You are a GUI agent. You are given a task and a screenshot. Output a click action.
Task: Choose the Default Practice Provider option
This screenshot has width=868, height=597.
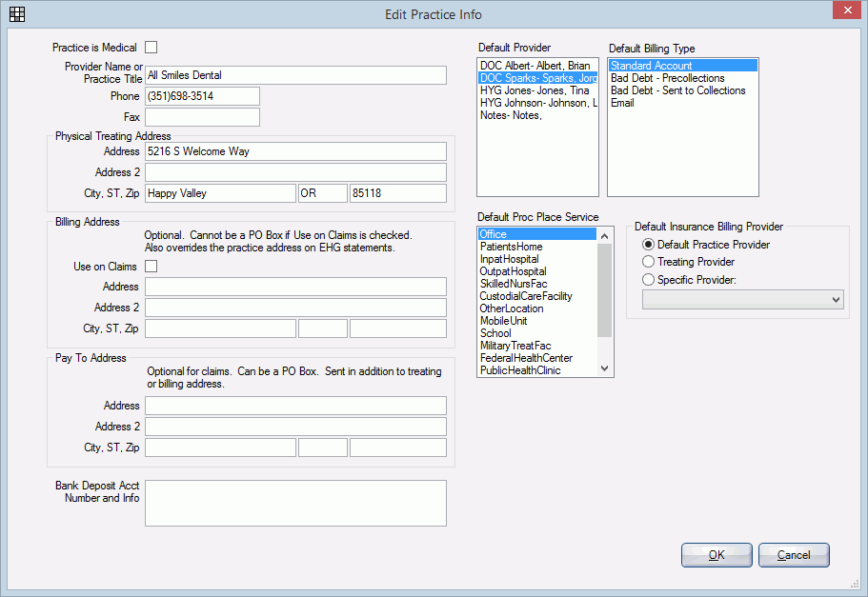pos(648,244)
